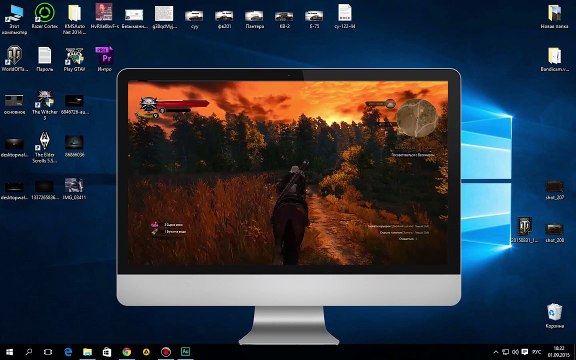Open the Action Center notifications icon
Screen dimensions: 576x360
tap(525, 352)
